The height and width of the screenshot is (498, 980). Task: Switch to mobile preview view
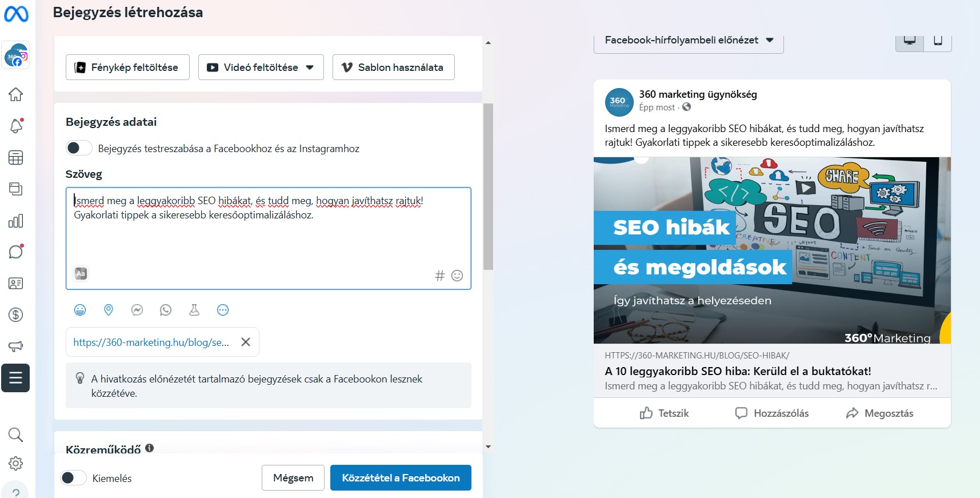pyautogui.click(x=938, y=41)
